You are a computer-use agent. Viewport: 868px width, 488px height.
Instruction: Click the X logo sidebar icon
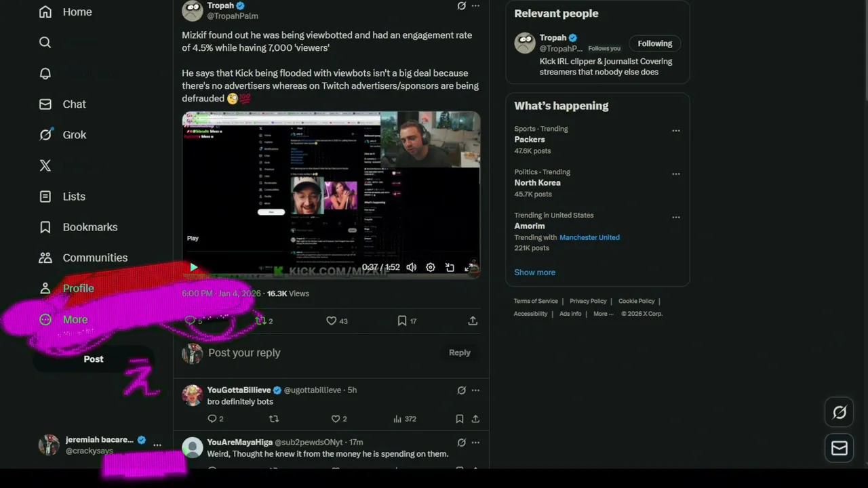click(45, 165)
